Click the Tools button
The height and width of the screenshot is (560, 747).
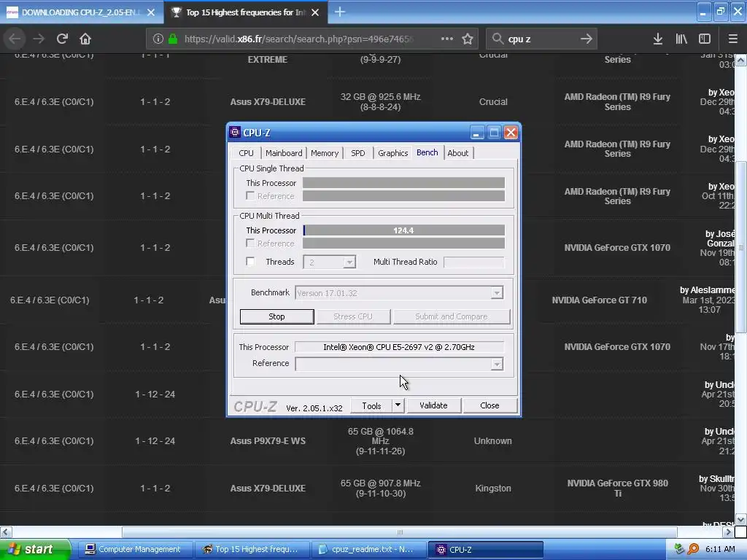(371, 405)
